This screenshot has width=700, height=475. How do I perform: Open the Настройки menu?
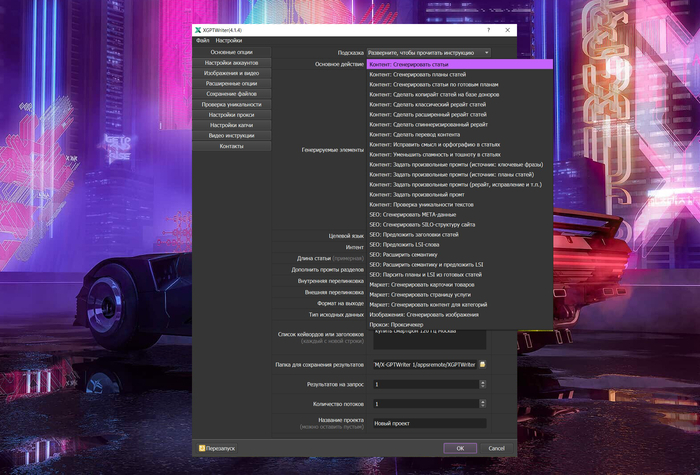coord(229,41)
